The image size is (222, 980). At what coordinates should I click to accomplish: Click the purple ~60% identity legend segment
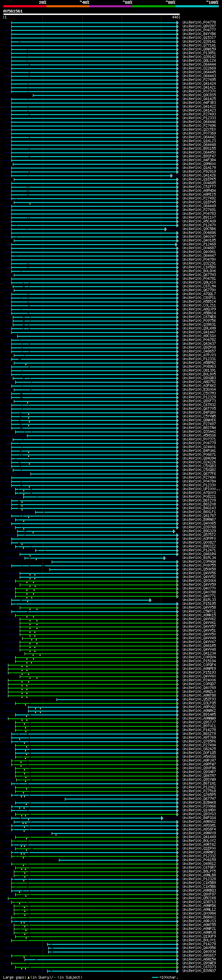tap(111, 6)
